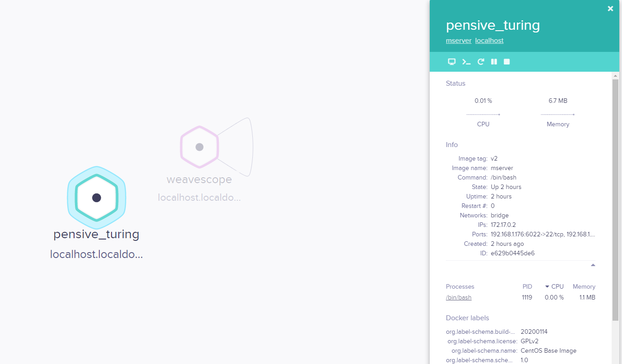The height and width of the screenshot is (364, 622).
Task: Sort processes by the Memory column
Action: [584, 286]
